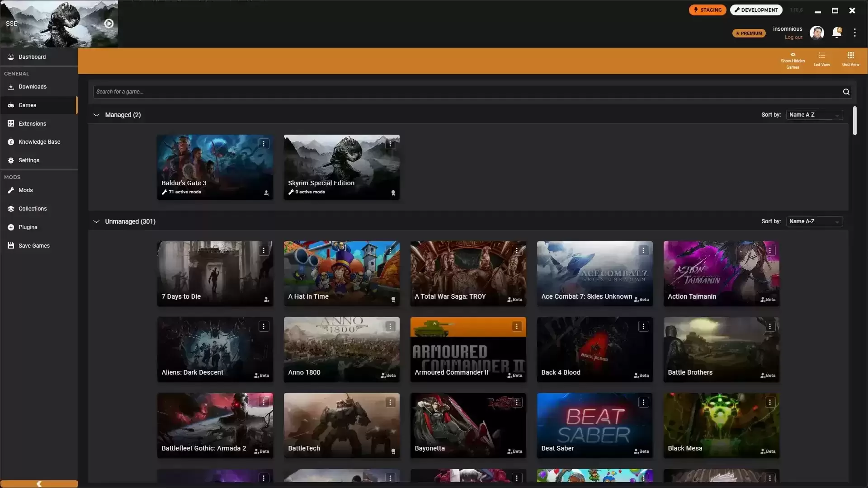Image resolution: width=868 pixels, height=488 pixels.
Task: Open Sort by dropdown for Managed games
Action: 814,115
